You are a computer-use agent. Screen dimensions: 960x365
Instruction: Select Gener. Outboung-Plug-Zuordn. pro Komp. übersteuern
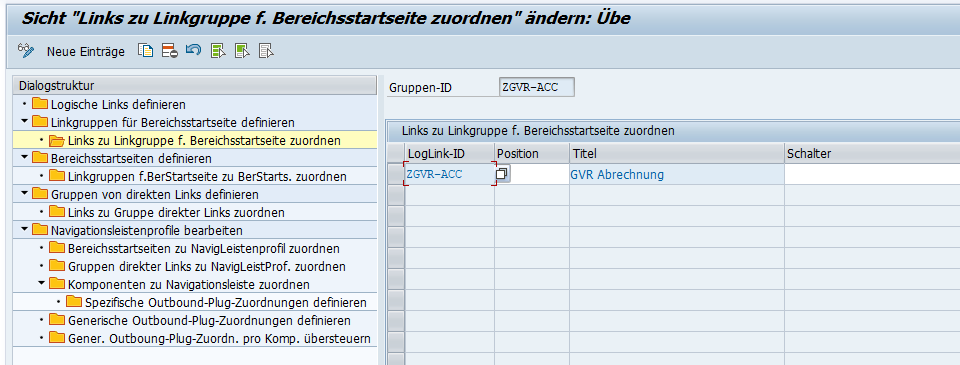219,339
